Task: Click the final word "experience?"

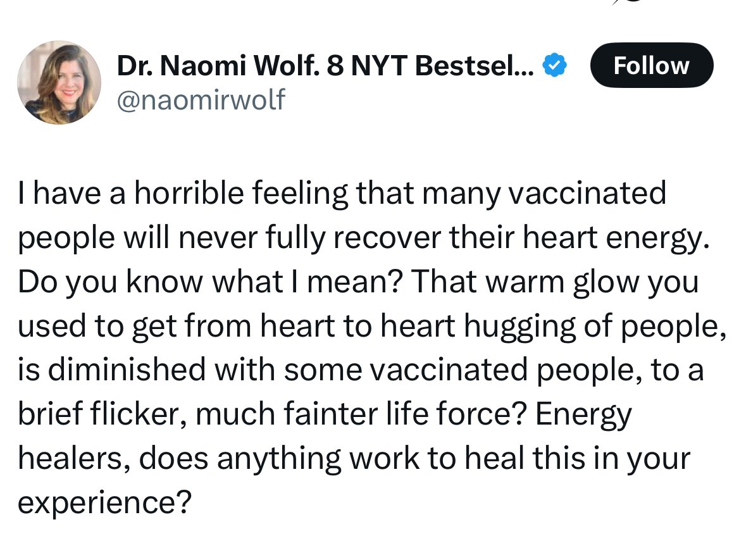Action: pyautogui.click(x=104, y=503)
